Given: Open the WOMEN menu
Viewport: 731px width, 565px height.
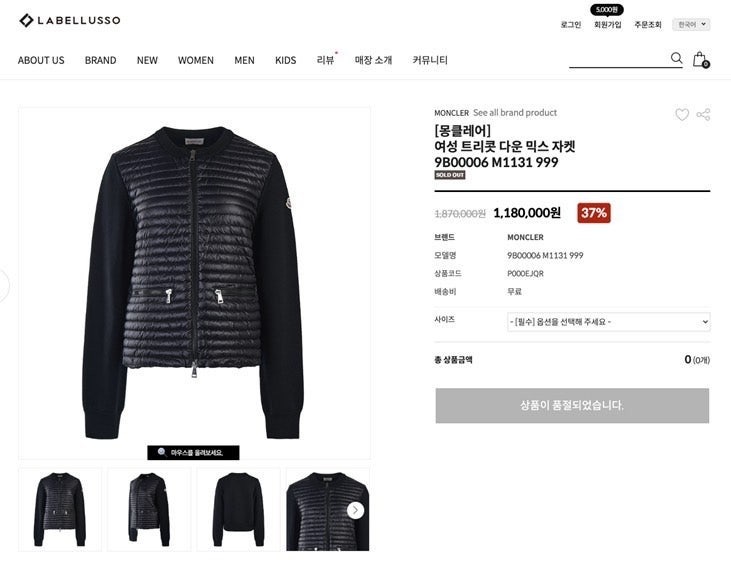Looking at the screenshot, I should tap(196, 60).
